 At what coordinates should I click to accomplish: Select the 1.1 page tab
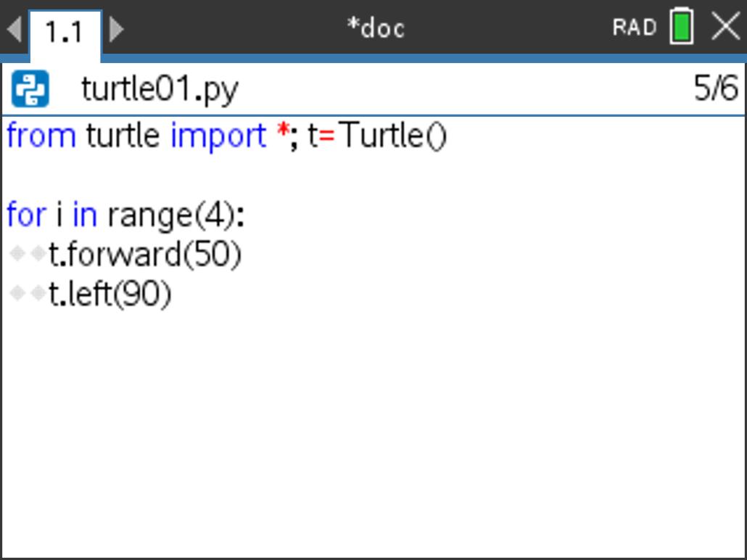(x=64, y=33)
